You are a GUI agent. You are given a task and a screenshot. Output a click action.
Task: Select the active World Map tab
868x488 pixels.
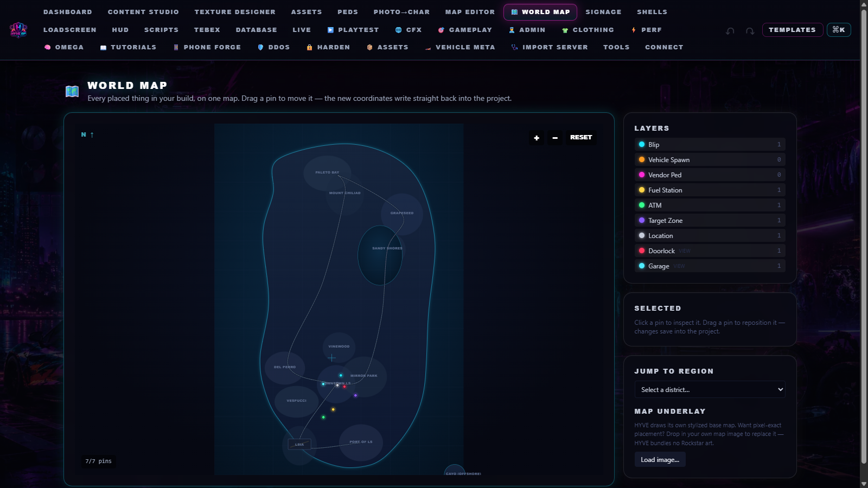pyautogui.click(x=540, y=12)
